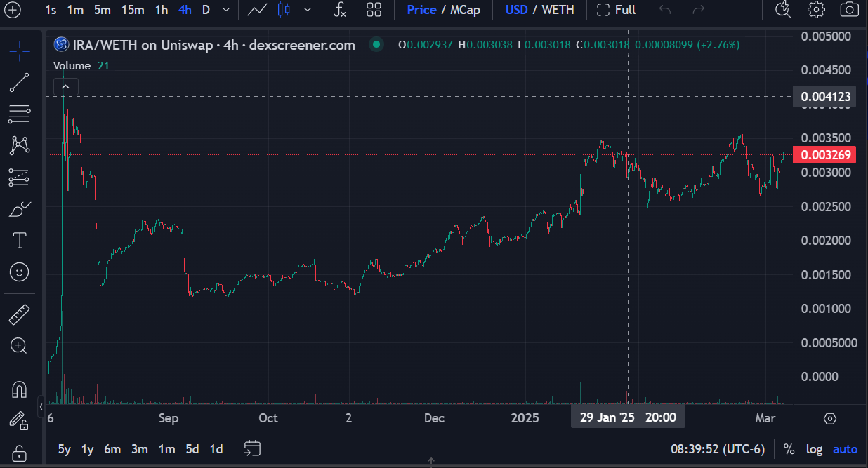868x468 pixels.
Task: Select the ruler measure tool
Action: click(x=19, y=314)
